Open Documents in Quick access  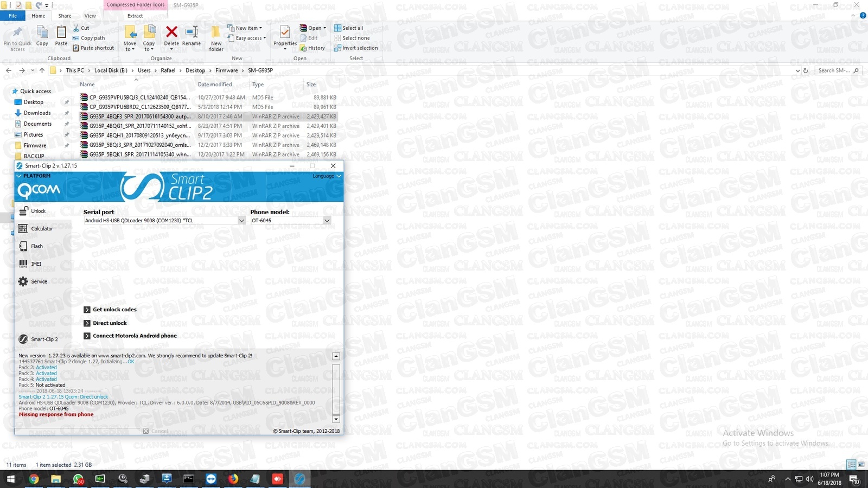(37, 124)
